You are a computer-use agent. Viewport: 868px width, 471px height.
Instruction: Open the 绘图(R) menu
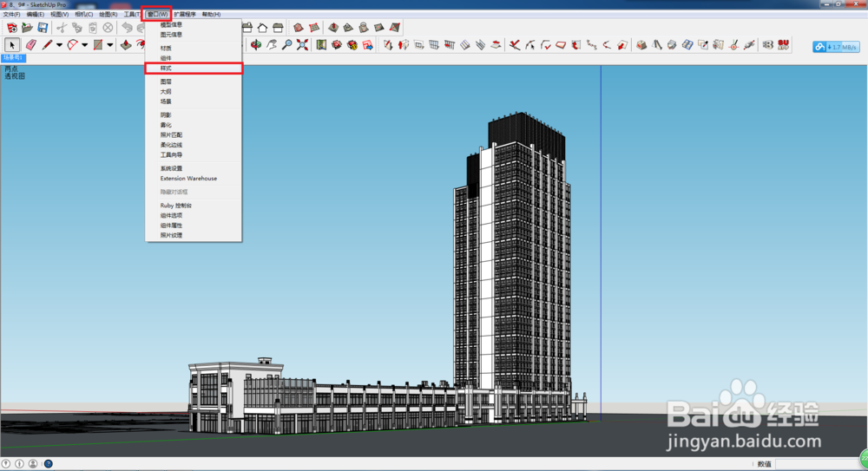pos(108,15)
